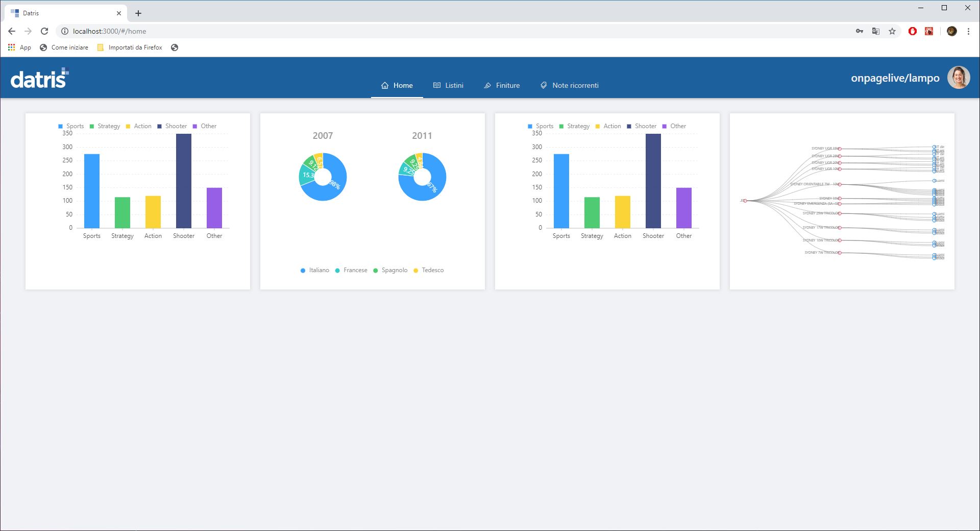Open the Importati da Firefox bookmarks folder
Screen dimensions: 980x531
point(130,47)
